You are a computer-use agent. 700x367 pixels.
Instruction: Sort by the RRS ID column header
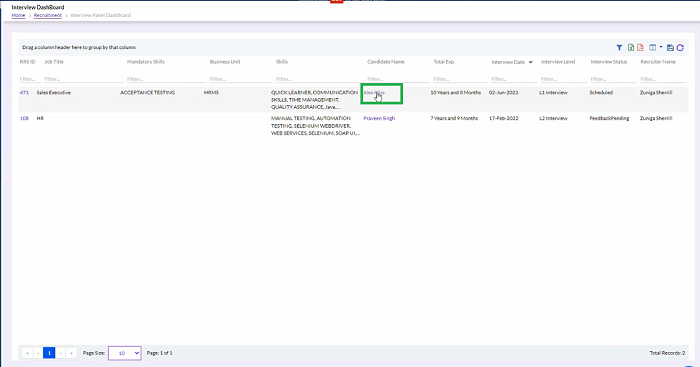27,62
